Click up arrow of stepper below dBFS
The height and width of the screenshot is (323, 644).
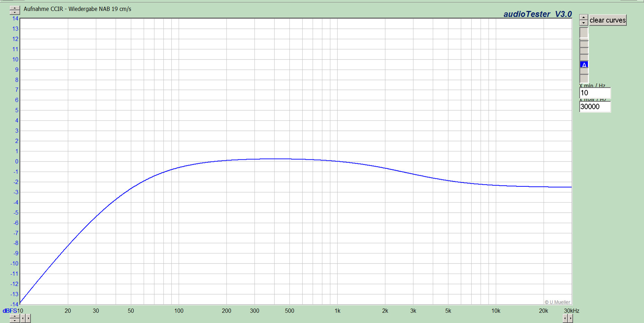coord(15,316)
